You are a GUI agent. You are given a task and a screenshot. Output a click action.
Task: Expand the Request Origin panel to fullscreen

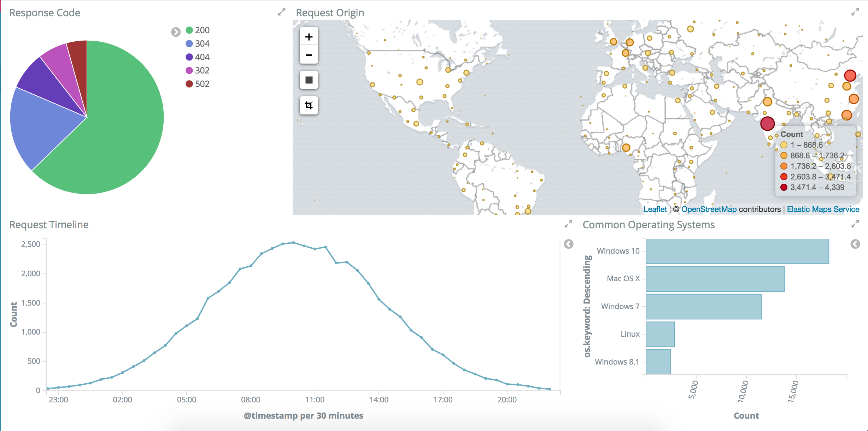(855, 12)
